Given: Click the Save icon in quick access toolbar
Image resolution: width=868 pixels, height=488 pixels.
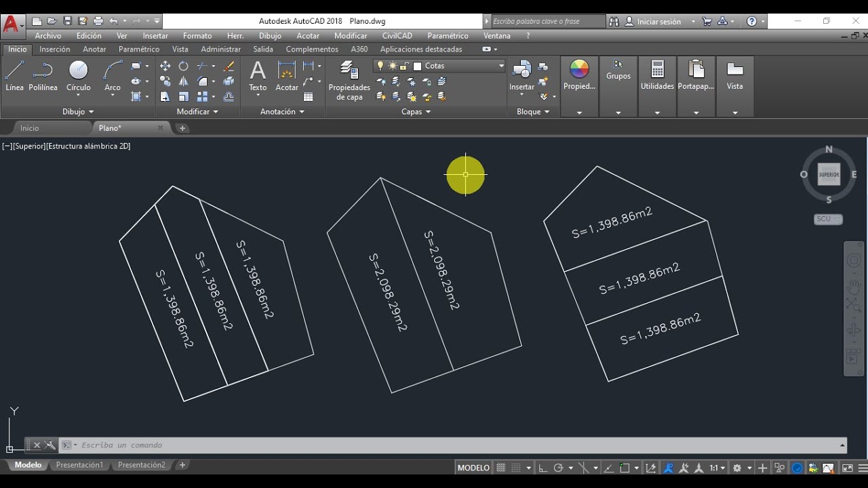Looking at the screenshot, I should 67,22.
